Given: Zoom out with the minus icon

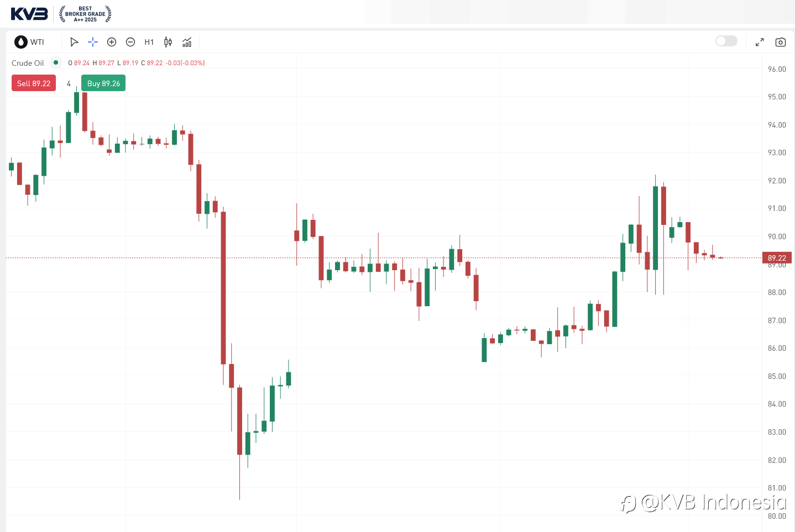Looking at the screenshot, I should coord(130,42).
